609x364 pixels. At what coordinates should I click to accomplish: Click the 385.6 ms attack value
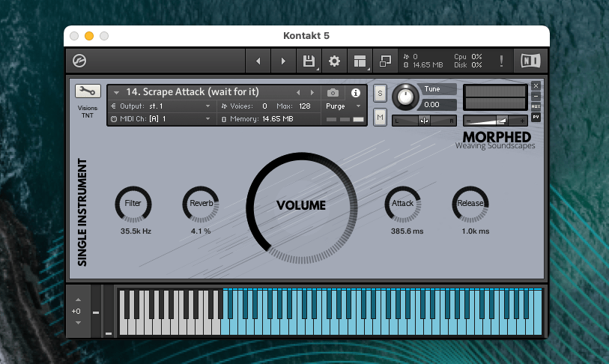[407, 231]
